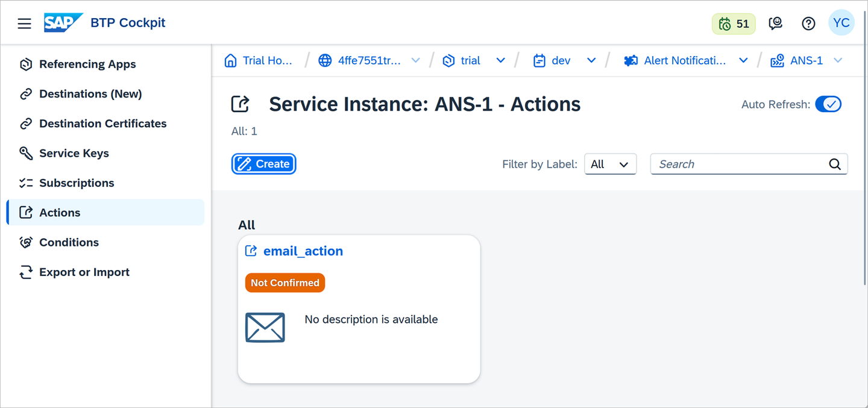Click the 'All' group heading

(x=247, y=225)
